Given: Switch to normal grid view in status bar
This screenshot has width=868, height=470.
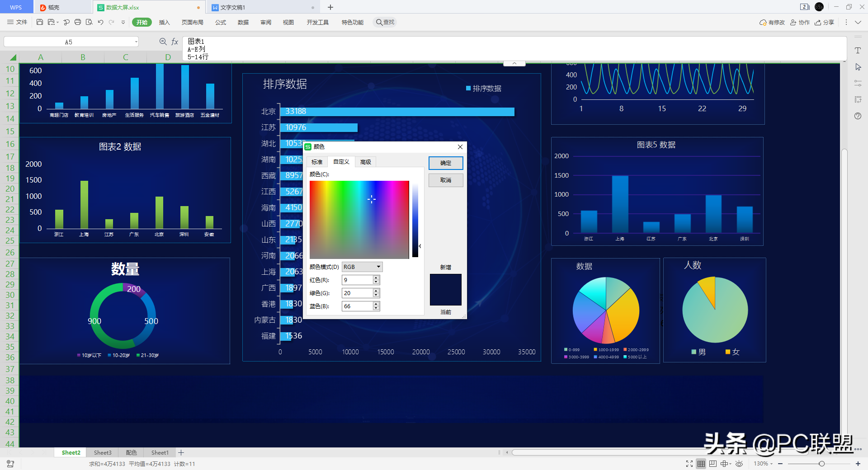Looking at the screenshot, I should pos(701,464).
